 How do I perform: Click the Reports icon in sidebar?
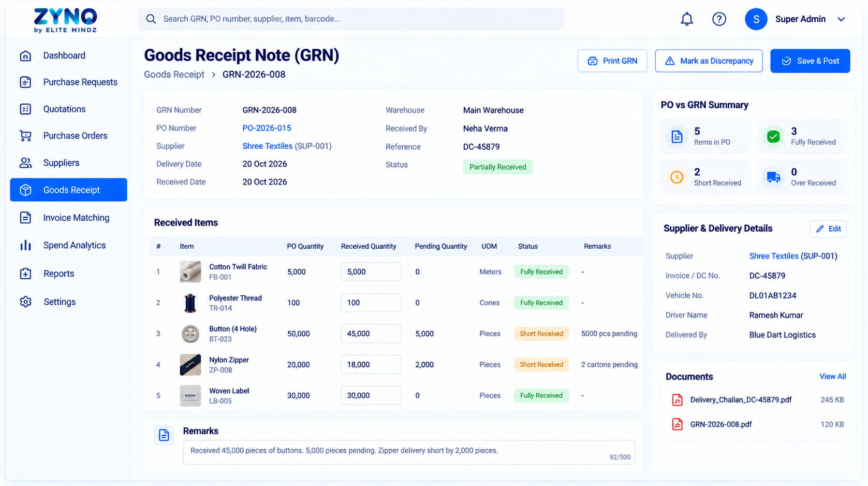pyautogui.click(x=25, y=274)
